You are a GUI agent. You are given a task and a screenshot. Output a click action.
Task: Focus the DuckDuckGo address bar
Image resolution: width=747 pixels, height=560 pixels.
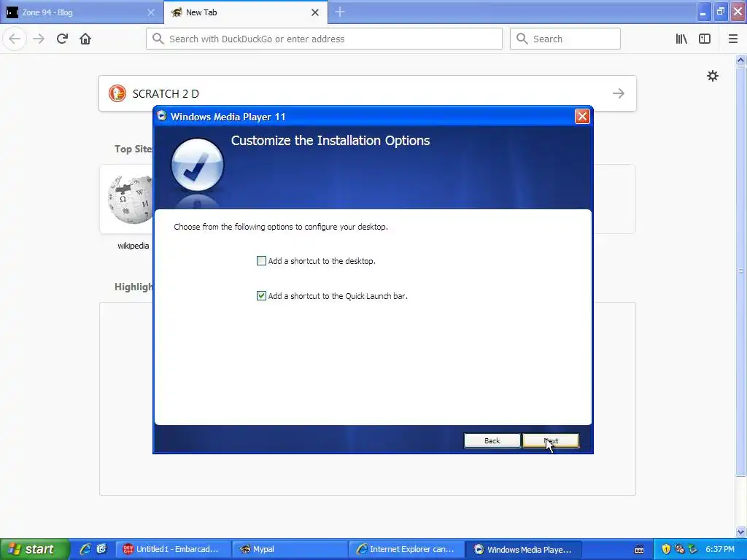tap(324, 39)
